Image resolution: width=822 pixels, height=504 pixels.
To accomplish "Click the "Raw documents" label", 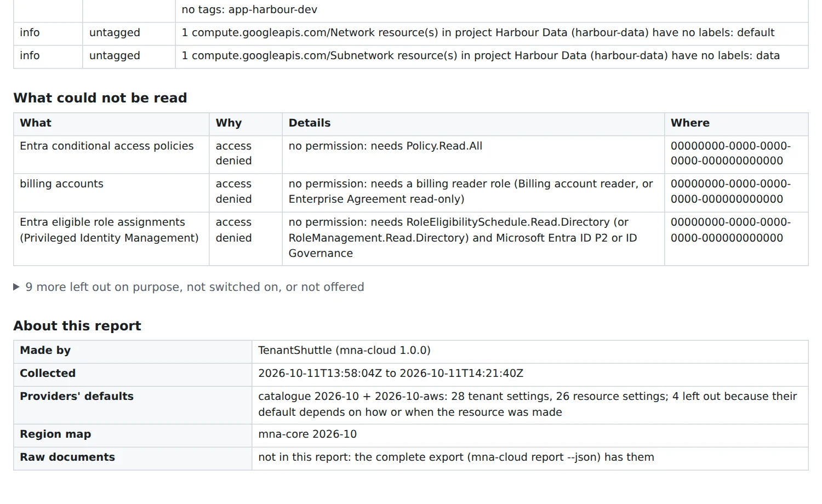I will click(67, 457).
